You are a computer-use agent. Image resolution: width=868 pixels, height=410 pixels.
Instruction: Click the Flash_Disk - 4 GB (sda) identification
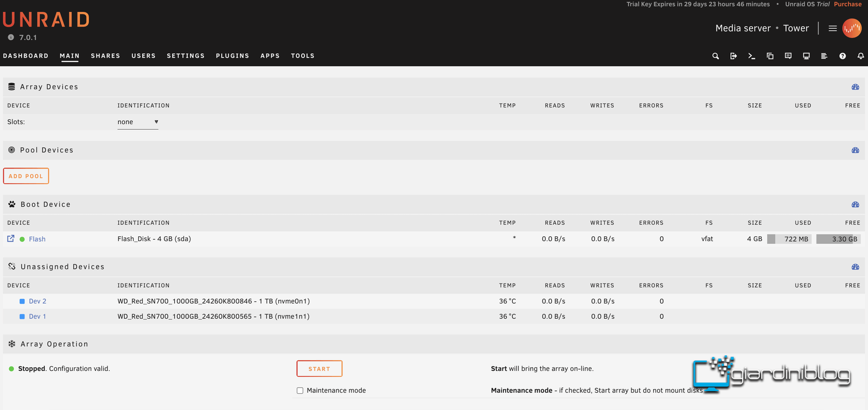[x=154, y=239]
